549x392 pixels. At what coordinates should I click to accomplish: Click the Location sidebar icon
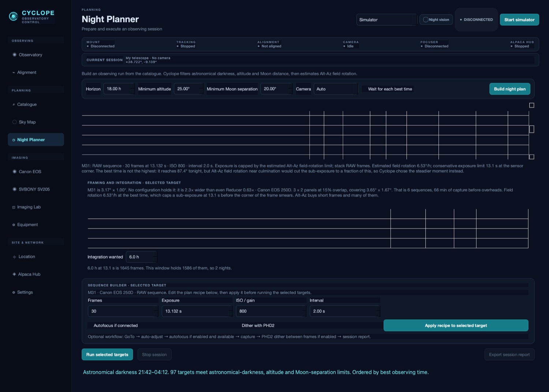14,257
